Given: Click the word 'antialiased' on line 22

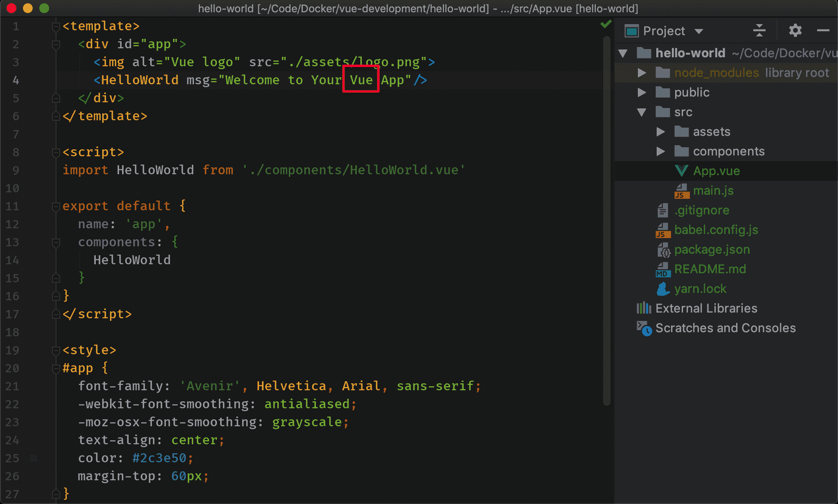Looking at the screenshot, I should tap(307, 404).
